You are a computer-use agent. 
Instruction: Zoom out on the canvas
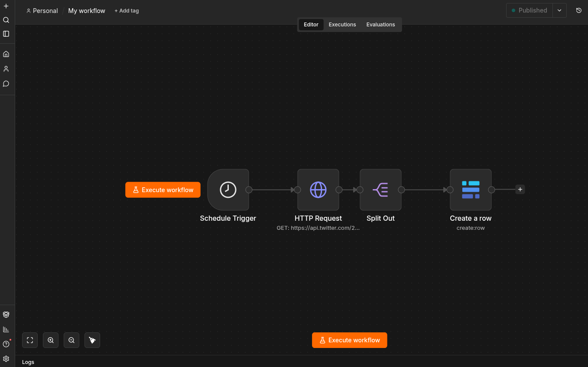point(71,340)
